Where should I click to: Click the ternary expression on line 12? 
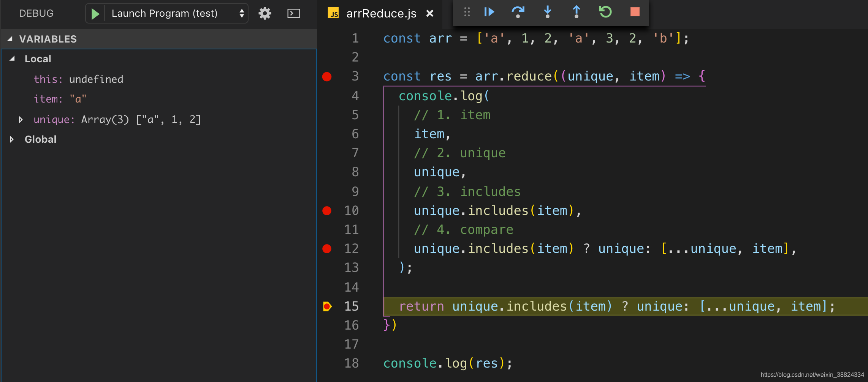(605, 249)
